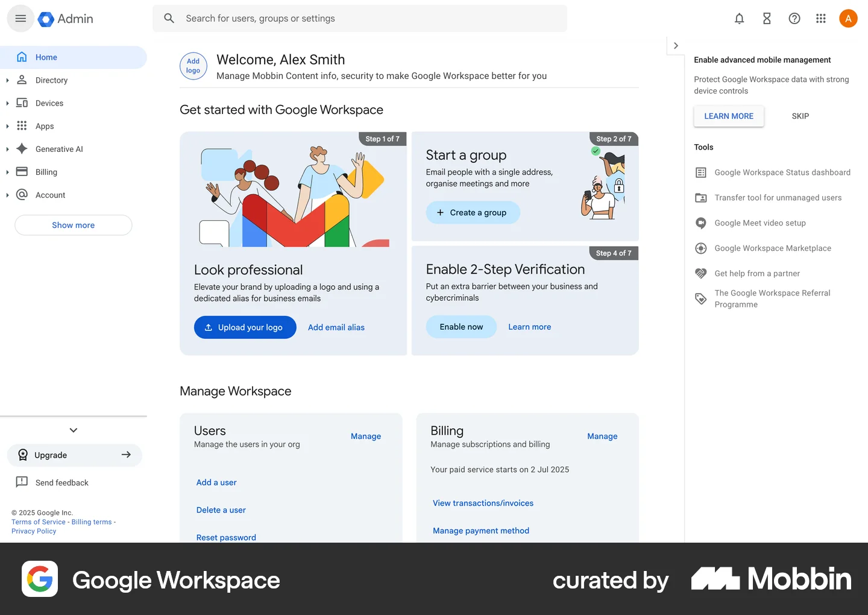
Task: Skip the advanced mobile management prompt
Action: [x=800, y=116]
